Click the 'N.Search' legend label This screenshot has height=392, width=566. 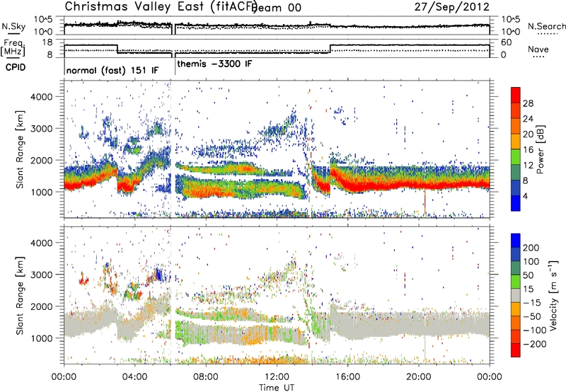[x=546, y=26]
